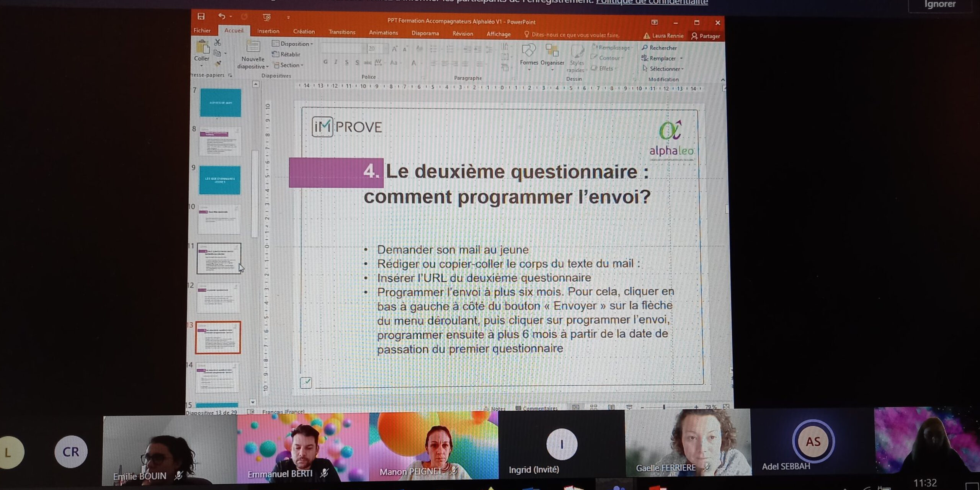The width and height of the screenshot is (980, 490).
Task: Select slide 9 thumbnail in panel
Action: pyautogui.click(x=220, y=180)
